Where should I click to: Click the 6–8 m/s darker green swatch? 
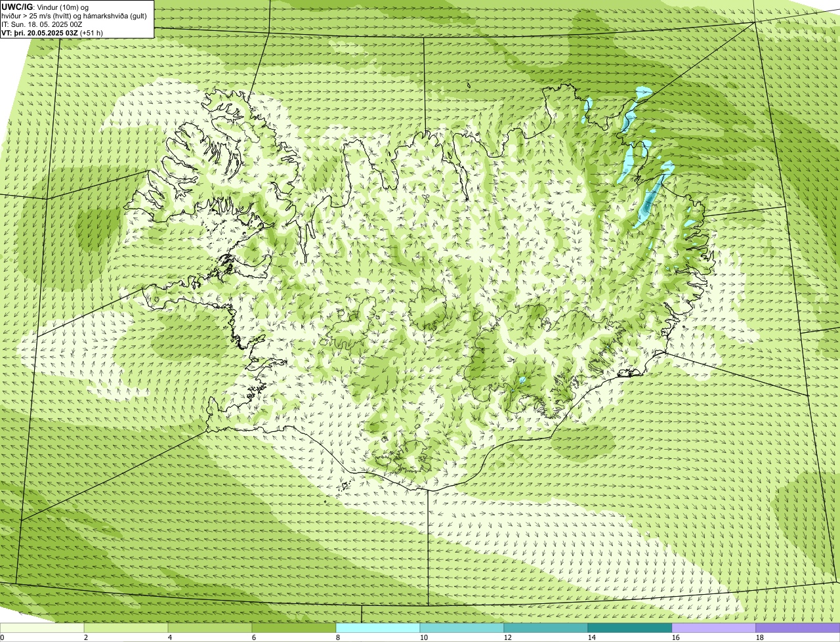(294, 628)
